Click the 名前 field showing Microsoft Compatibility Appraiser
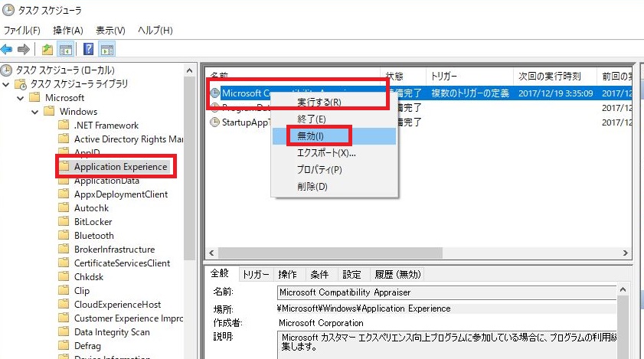Viewport: 644px width, 359px height. point(446,292)
